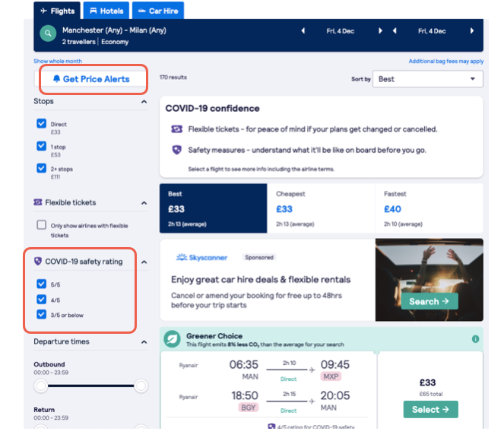Switch to the Hotels tab
The width and height of the screenshot is (504, 441).
coord(106,11)
